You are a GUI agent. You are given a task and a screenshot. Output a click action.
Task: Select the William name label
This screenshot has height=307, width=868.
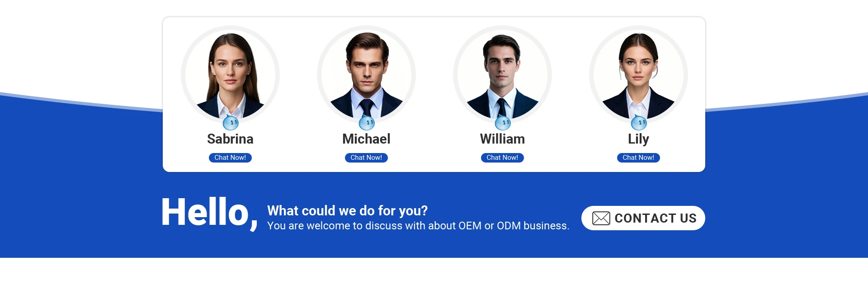coord(502,139)
